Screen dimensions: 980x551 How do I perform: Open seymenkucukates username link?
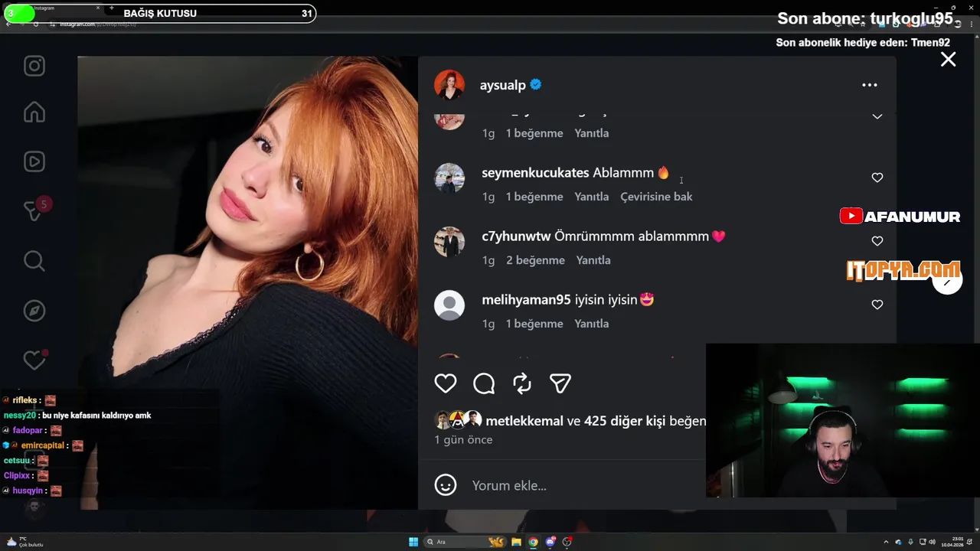[535, 173]
